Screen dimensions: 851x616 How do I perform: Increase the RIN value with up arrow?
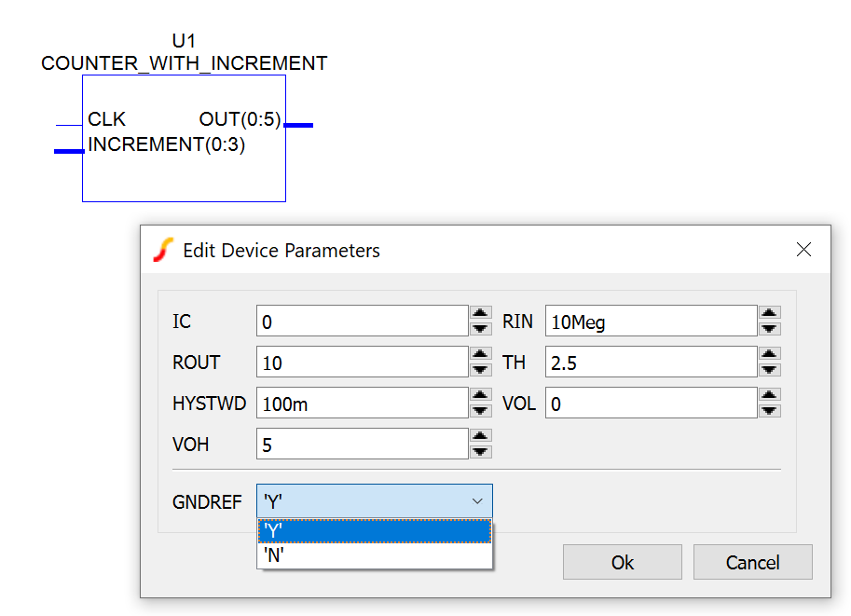tap(769, 313)
